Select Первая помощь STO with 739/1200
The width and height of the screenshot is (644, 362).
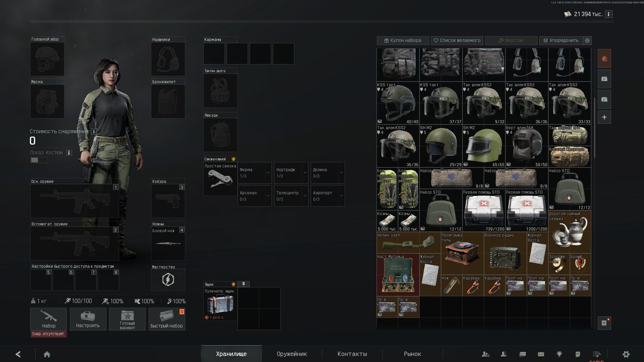484,210
